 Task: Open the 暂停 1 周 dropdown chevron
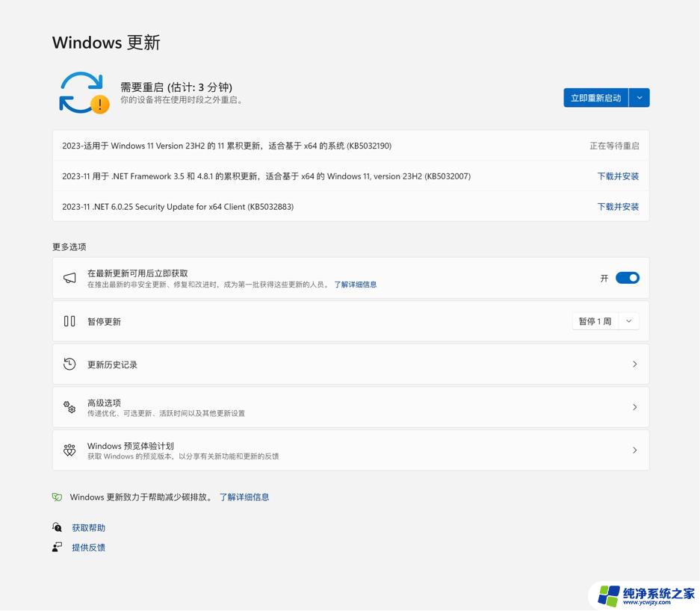click(628, 321)
